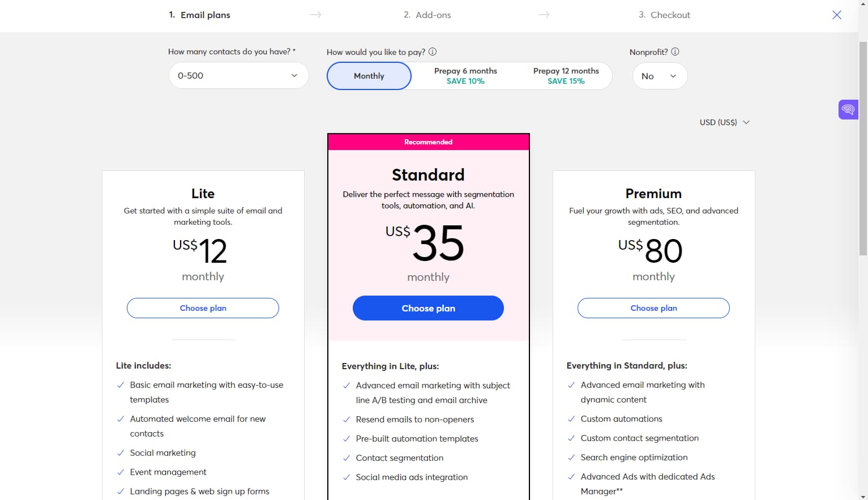Select the Monthly payment option
The image size is (868, 500).
369,75
